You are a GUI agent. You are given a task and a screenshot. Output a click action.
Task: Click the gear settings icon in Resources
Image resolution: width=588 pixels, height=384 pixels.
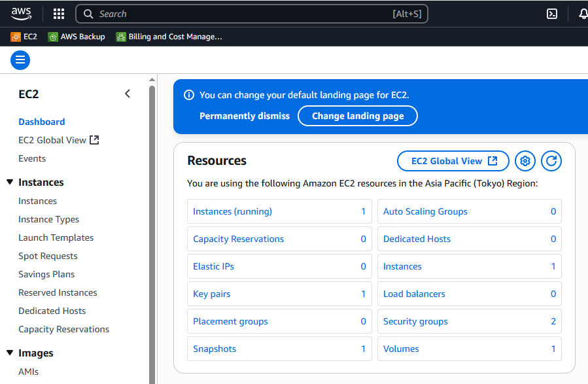525,161
